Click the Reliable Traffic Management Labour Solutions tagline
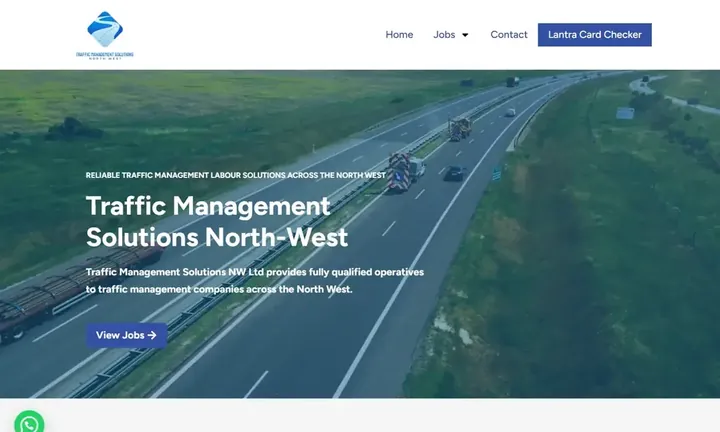 (236, 175)
